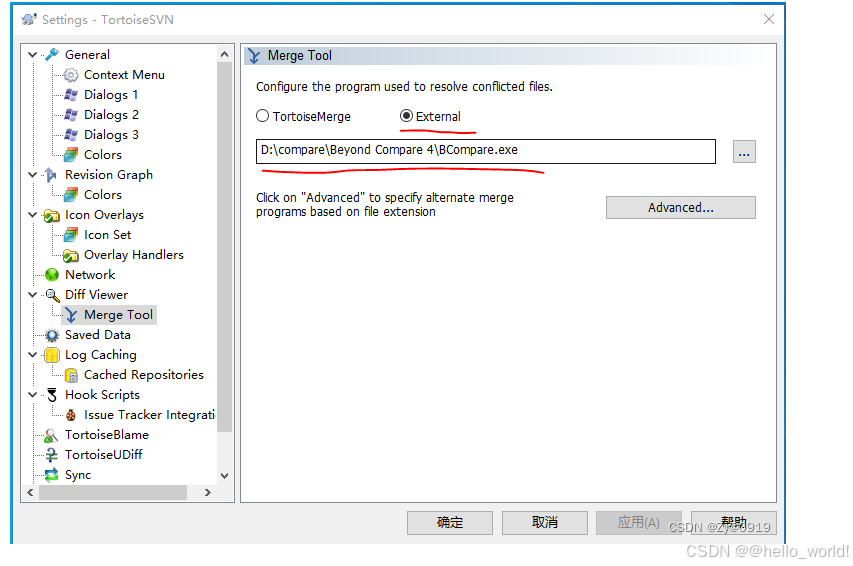Collapse the Icon Overlays tree node
The height and width of the screenshot is (566, 853).
(x=32, y=215)
